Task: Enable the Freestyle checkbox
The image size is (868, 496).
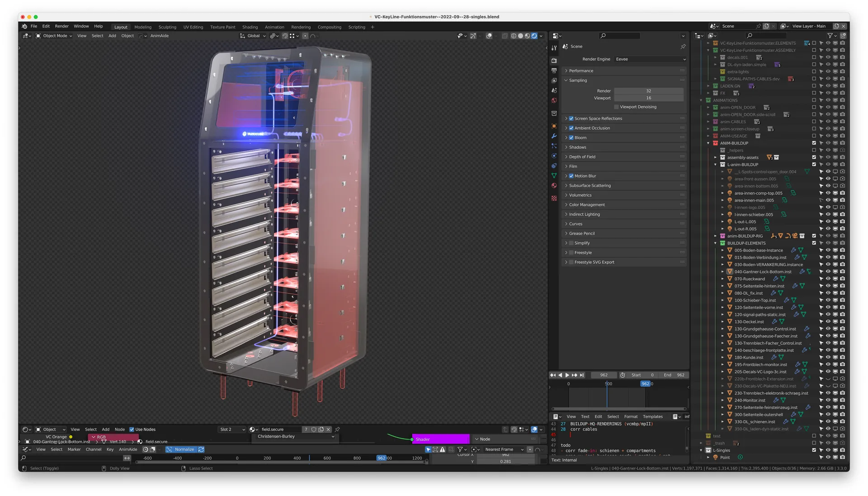Action: 571,253
